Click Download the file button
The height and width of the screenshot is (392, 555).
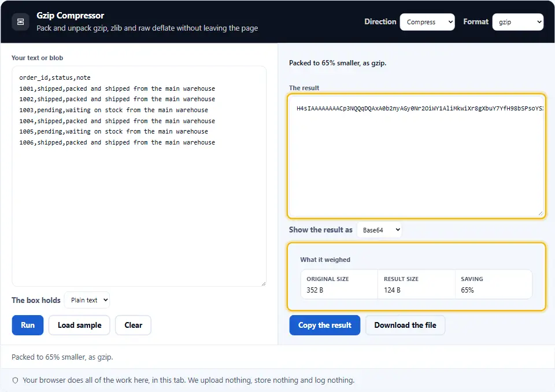tap(405, 325)
